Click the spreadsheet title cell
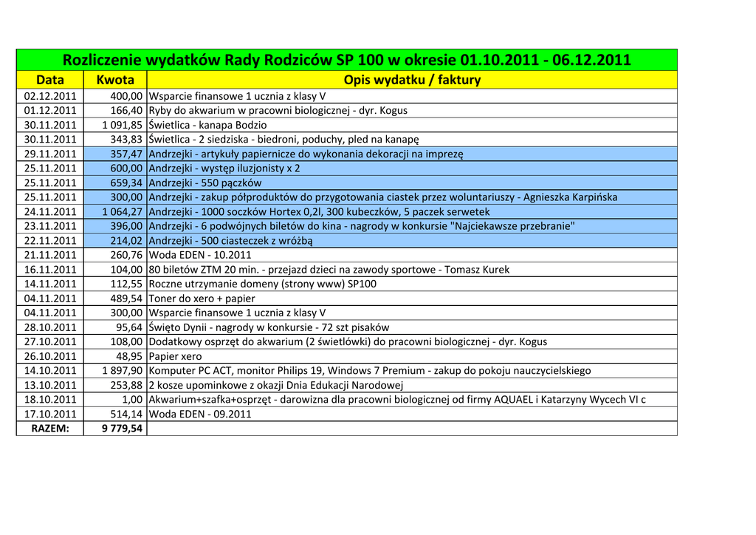Screen dimensions: 756x535 point(346,60)
